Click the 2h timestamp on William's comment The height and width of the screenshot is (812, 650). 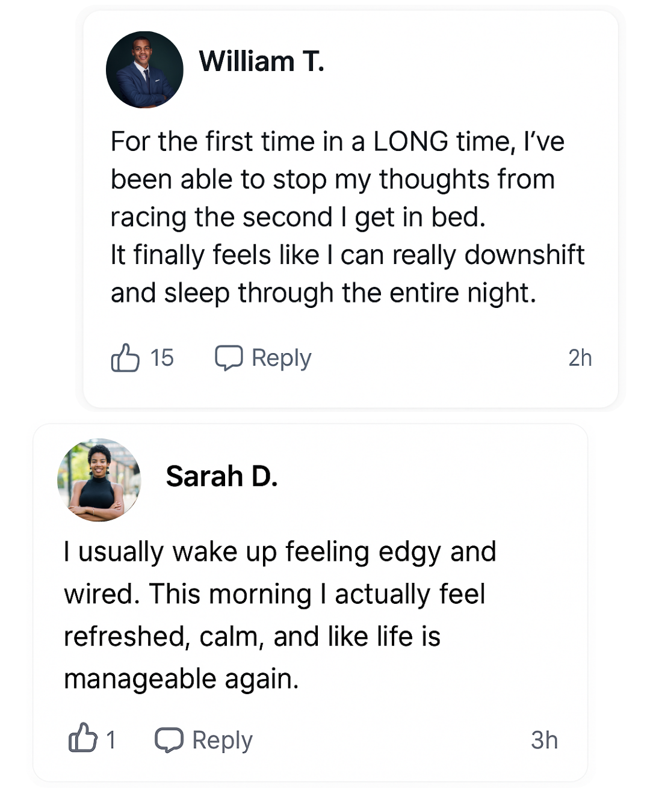(x=580, y=358)
